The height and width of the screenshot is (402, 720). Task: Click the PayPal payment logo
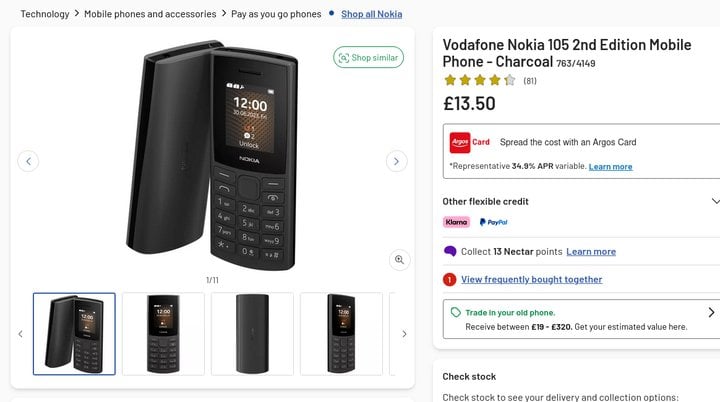(x=493, y=222)
